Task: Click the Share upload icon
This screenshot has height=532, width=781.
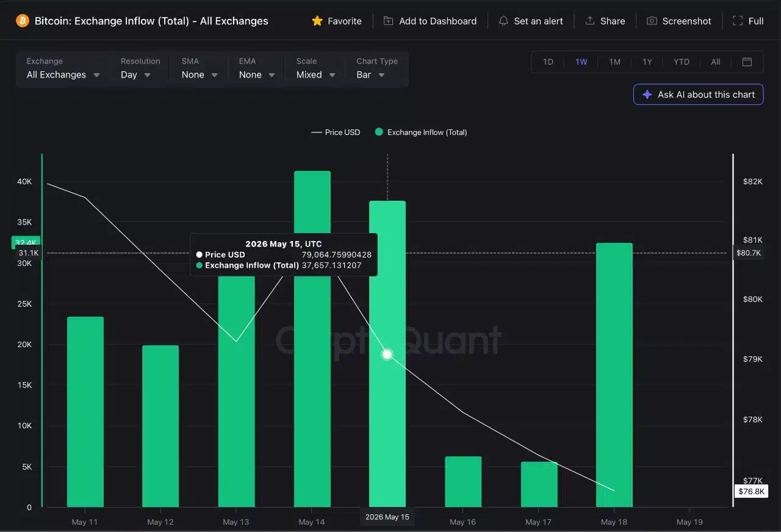Action: (x=590, y=21)
